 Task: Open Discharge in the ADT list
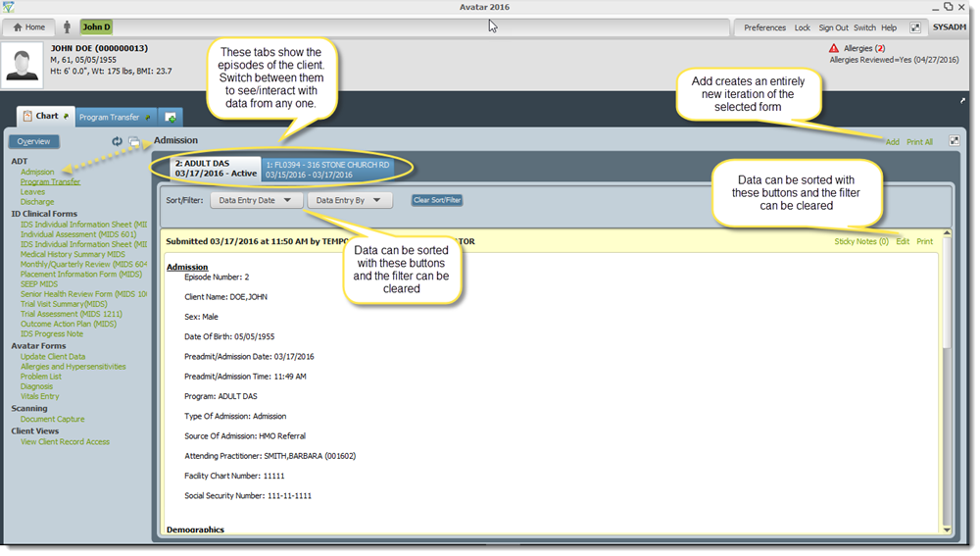[37, 202]
